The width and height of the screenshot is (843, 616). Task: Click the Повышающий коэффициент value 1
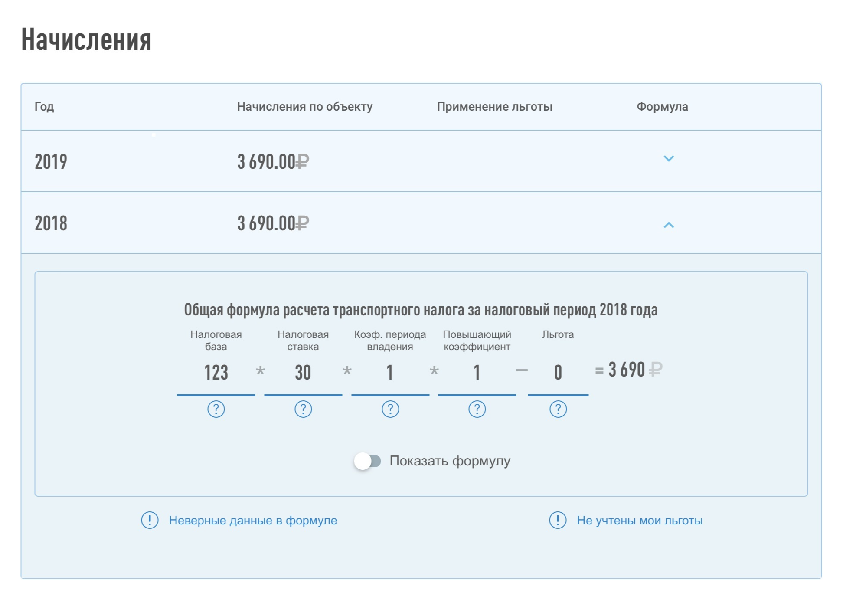click(x=477, y=373)
